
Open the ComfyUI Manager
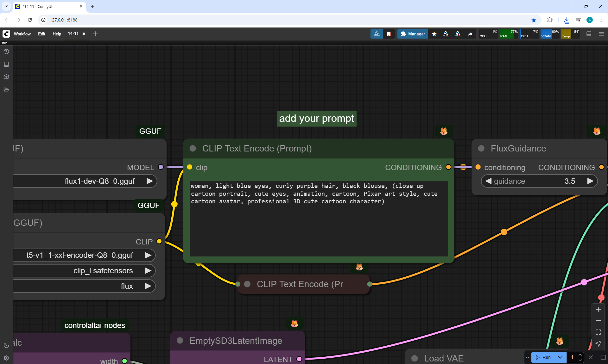coord(413,34)
